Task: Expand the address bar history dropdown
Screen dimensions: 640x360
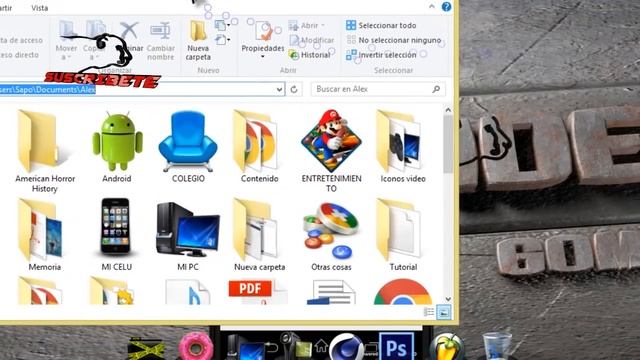Action: [280, 89]
